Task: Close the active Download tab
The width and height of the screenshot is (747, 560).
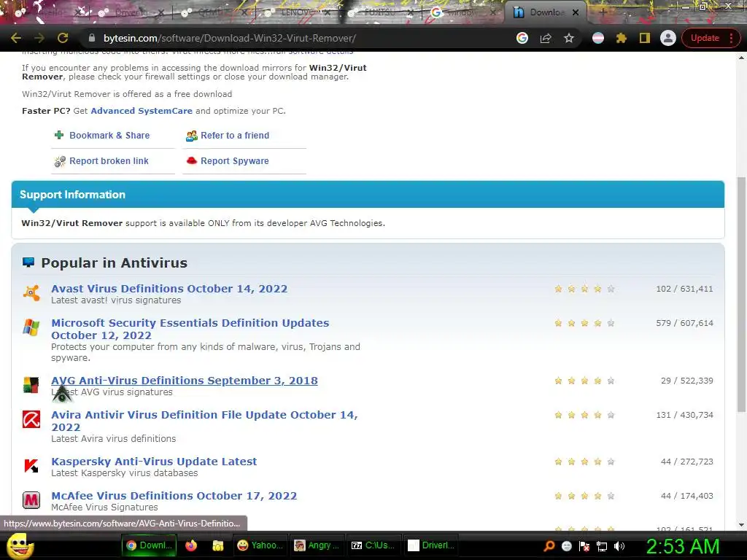Action: (x=576, y=13)
